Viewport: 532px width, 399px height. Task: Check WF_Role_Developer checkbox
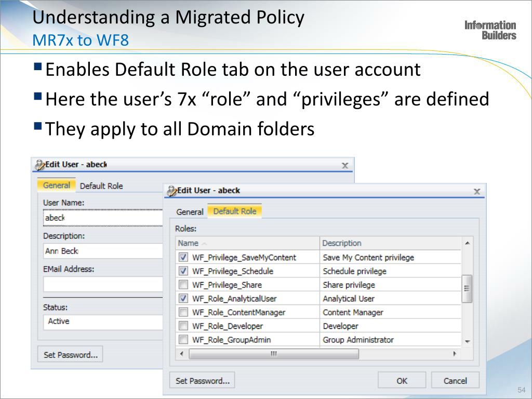(183, 326)
